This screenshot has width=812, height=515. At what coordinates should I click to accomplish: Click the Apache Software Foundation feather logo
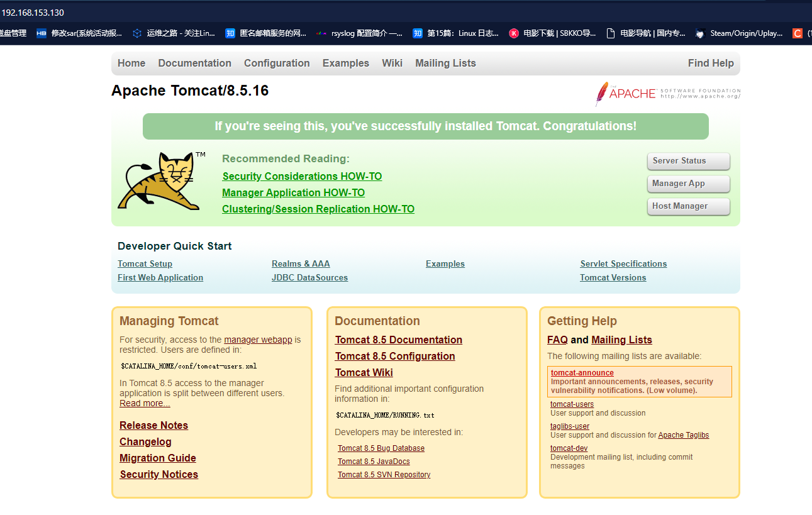click(x=667, y=94)
